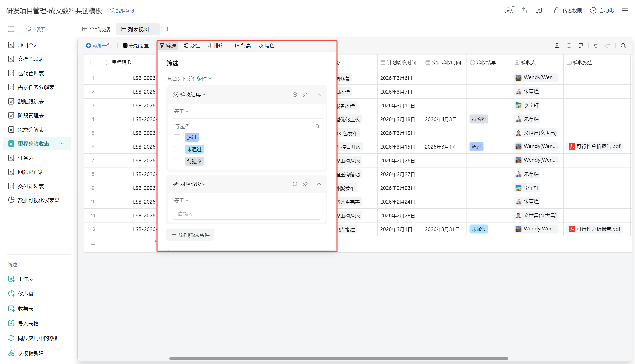635x364 pixels.
Task: Check the 未通过 filter option
Action: click(177, 149)
